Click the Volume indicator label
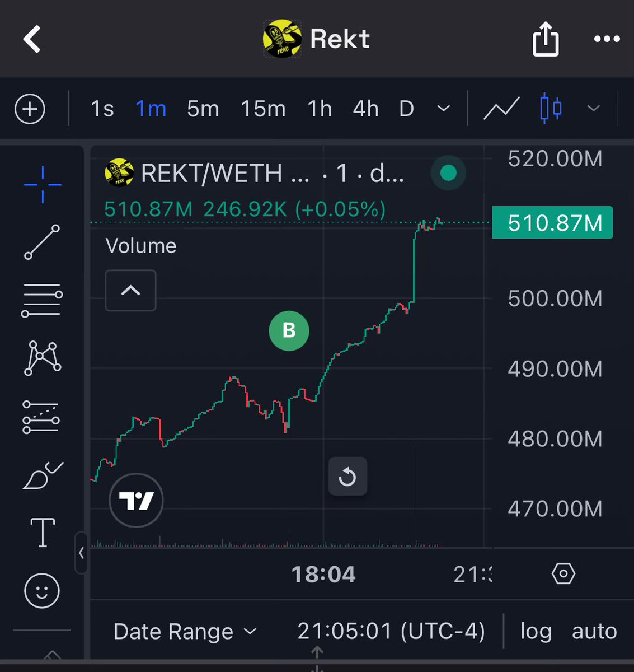Screen dimensions: 634x672 [x=141, y=246]
